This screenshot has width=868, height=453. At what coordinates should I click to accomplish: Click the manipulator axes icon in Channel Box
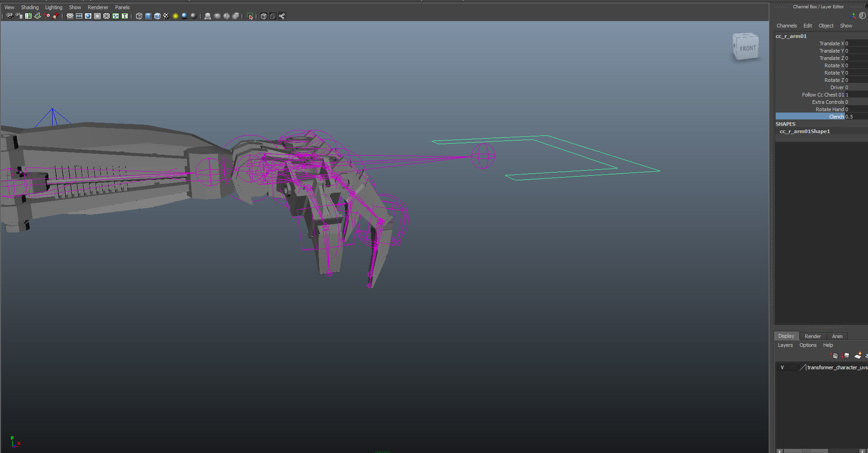pyautogui.click(x=853, y=16)
